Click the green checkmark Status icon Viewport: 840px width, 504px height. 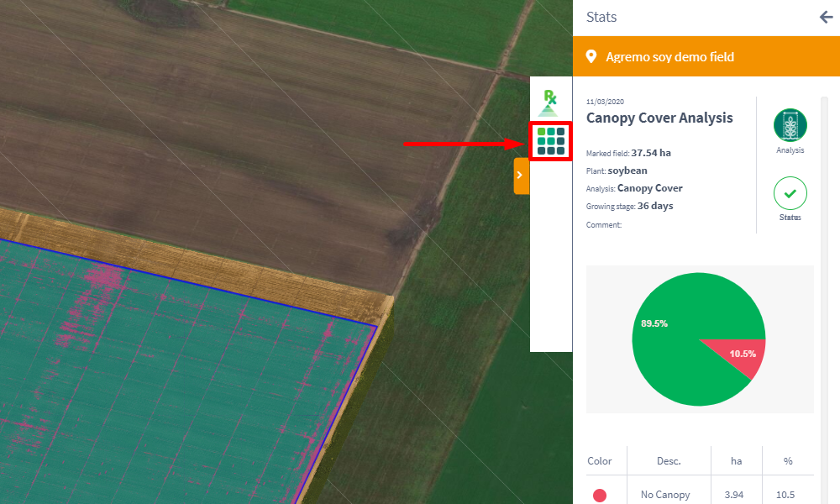(790, 193)
